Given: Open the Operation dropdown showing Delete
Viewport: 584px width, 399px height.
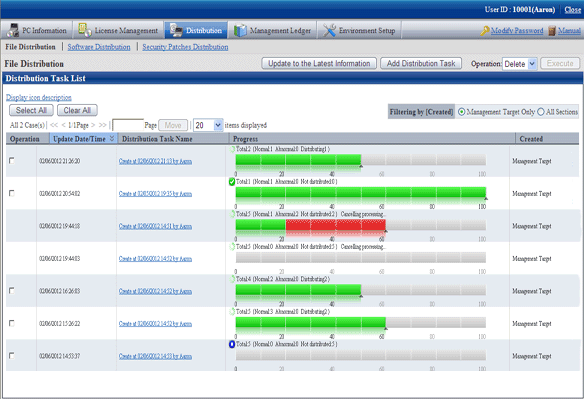Looking at the screenshot, I should 520,64.
